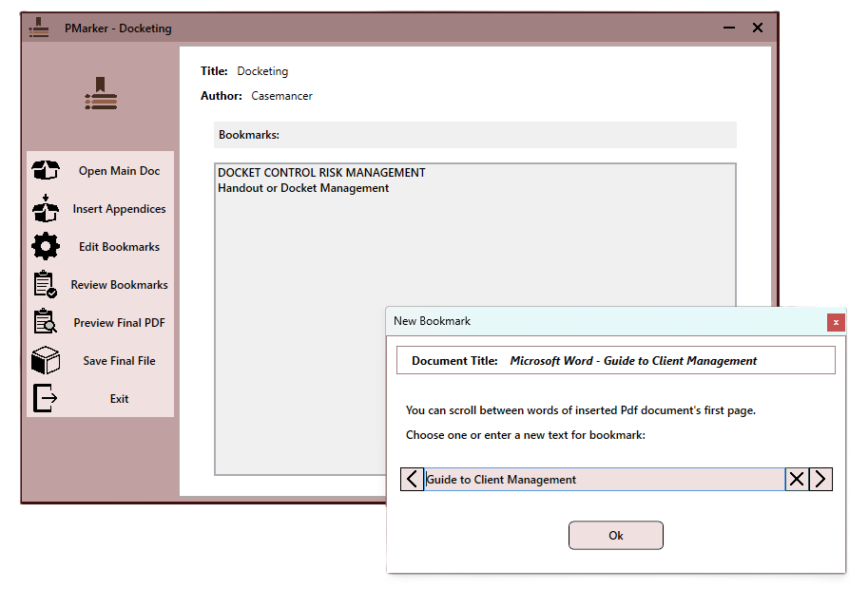Select the Handout or Docket Management bookmark

[x=303, y=188]
